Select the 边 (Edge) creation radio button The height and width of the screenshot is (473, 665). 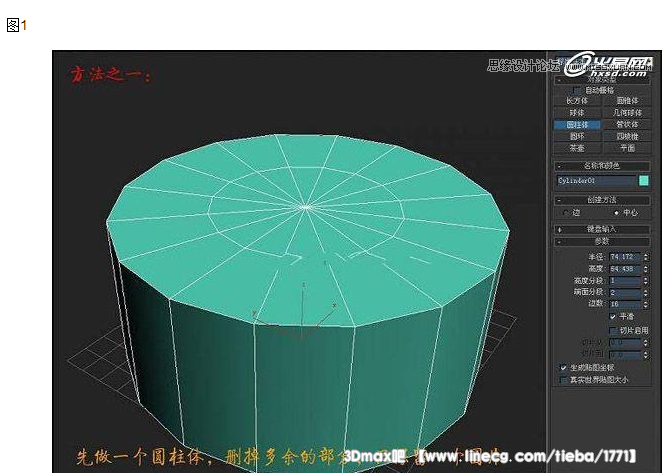[565, 213]
